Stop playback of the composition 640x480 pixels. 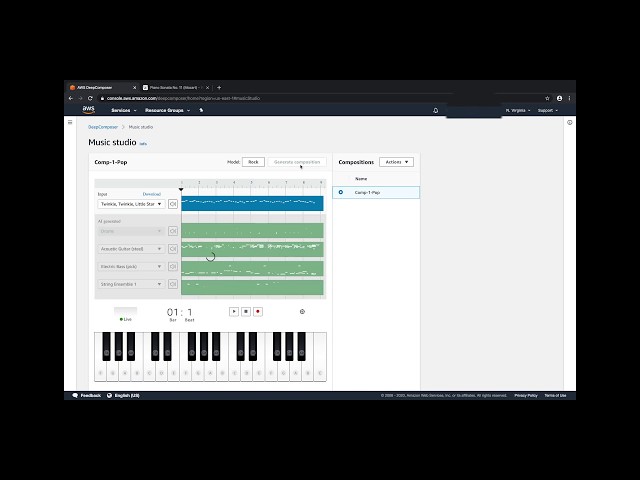[246, 312]
